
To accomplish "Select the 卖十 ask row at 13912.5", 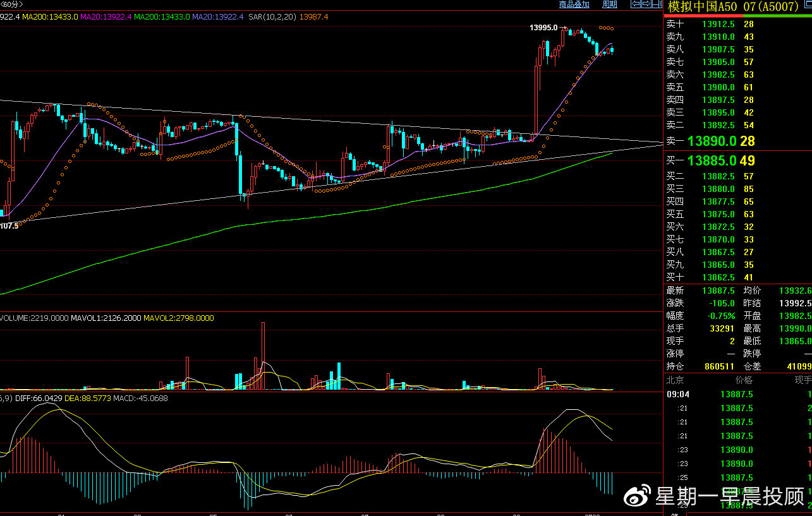I will point(737,24).
